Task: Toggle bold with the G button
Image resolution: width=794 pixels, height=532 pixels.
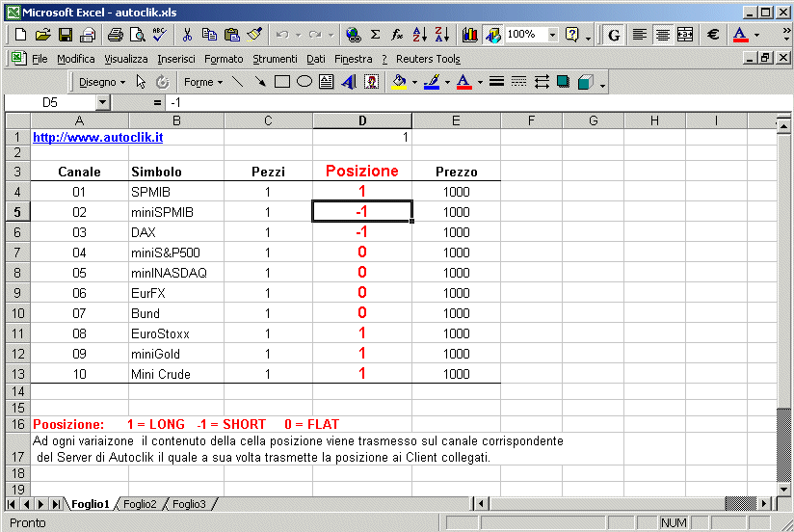Action: (614, 35)
